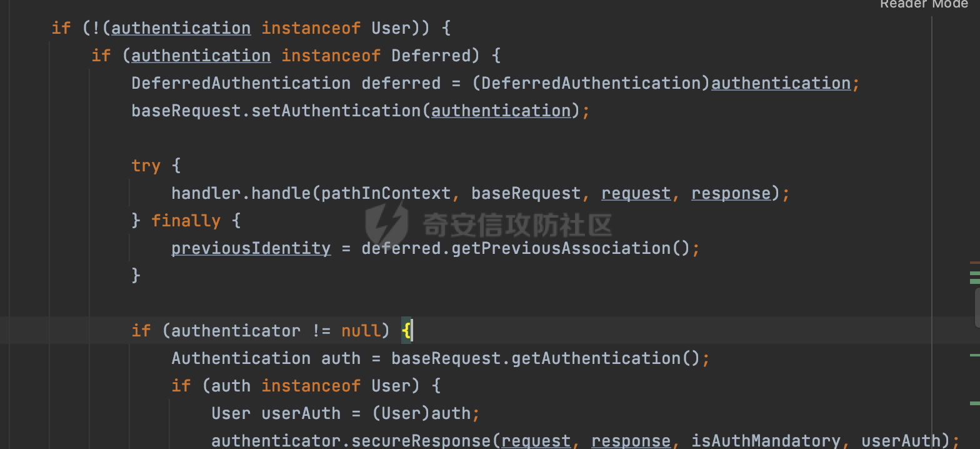Click the Reader Mode label
The image size is (980, 449).
(x=924, y=4)
